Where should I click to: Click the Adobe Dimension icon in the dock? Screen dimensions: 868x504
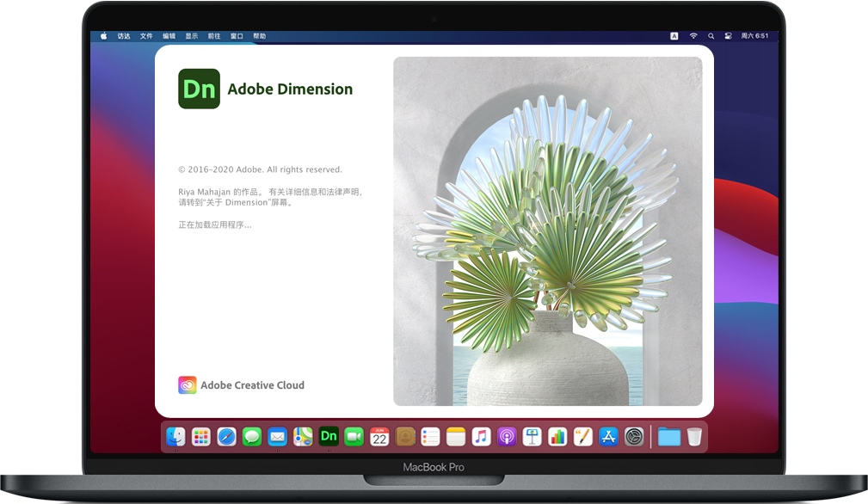[x=329, y=437]
